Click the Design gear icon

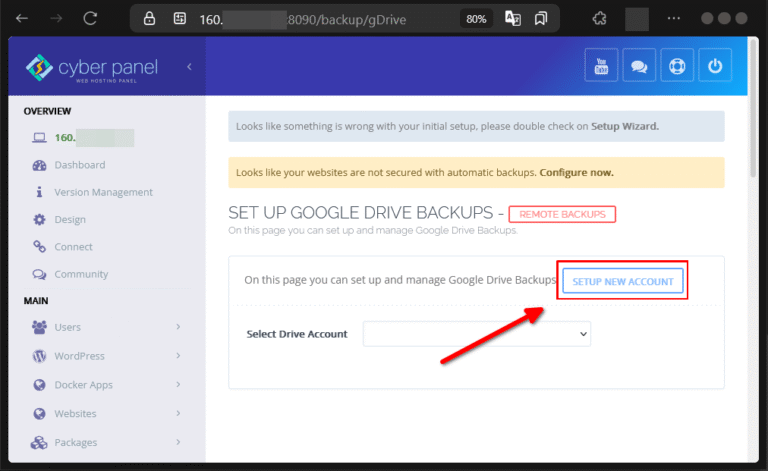click(39, 220)
